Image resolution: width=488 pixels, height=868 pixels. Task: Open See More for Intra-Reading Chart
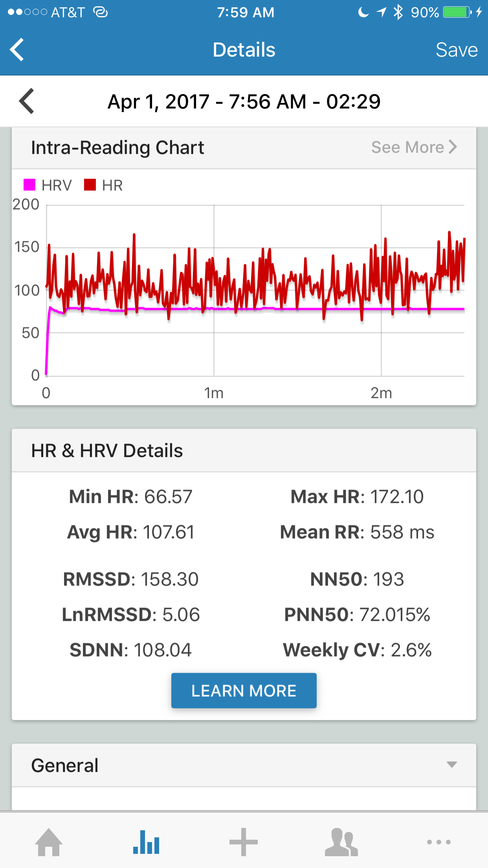point(414,147)
